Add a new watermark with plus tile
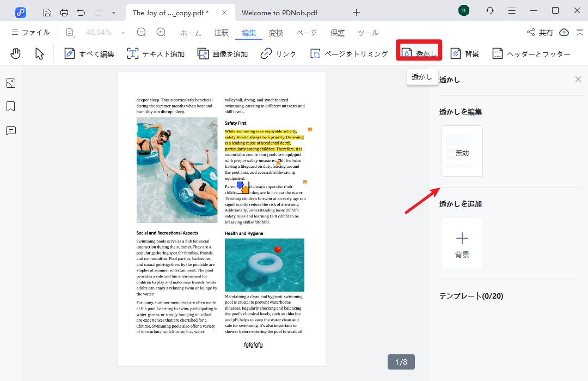The width and height of the screenshot is (588, 381). coord(462,243)
